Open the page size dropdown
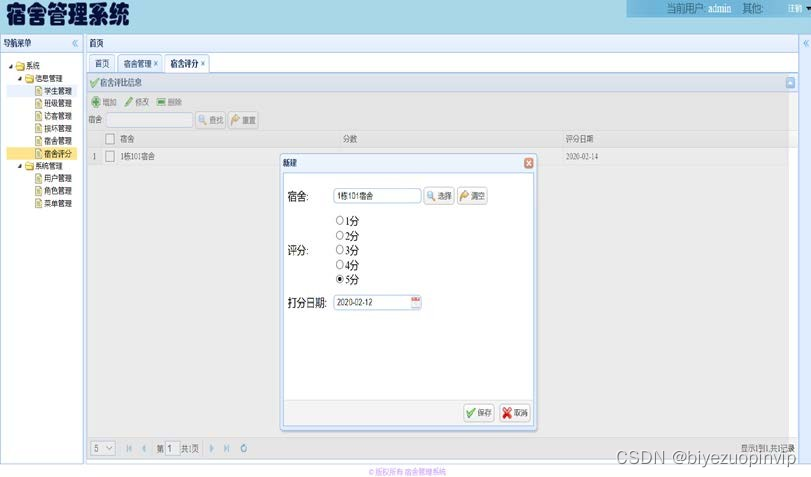 point(103,448)
